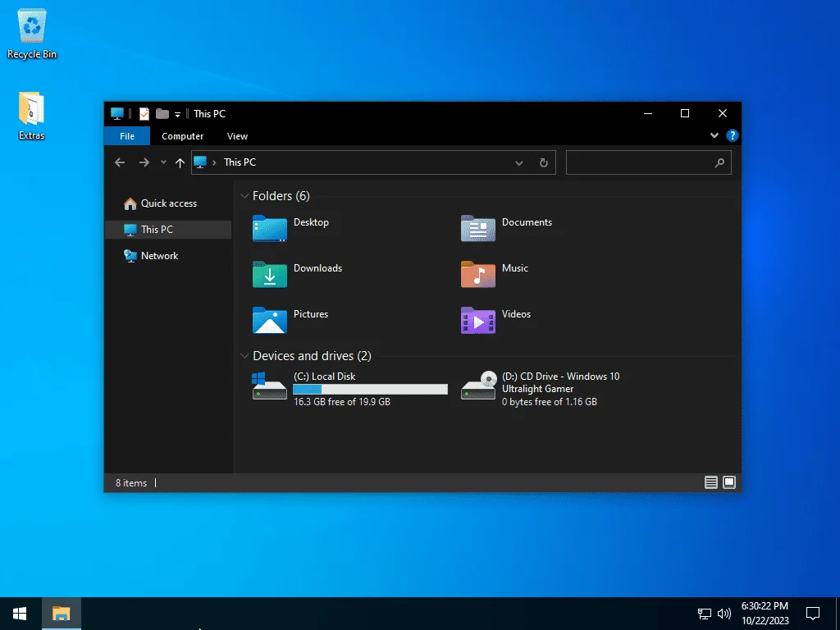
Task: Click the computer icon in address bar
Action: (200, 162)
